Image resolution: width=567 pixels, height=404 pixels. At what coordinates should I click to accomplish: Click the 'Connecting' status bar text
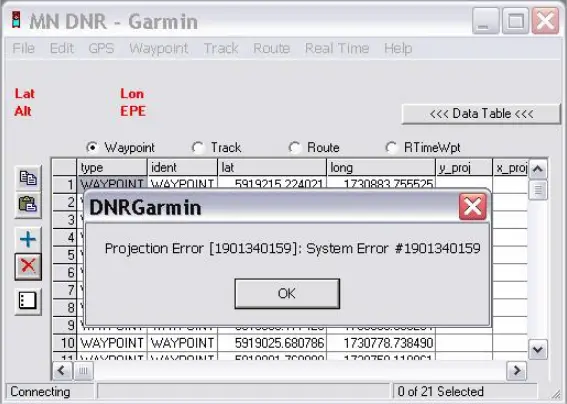pyautogui.click(x=40, y=391)
